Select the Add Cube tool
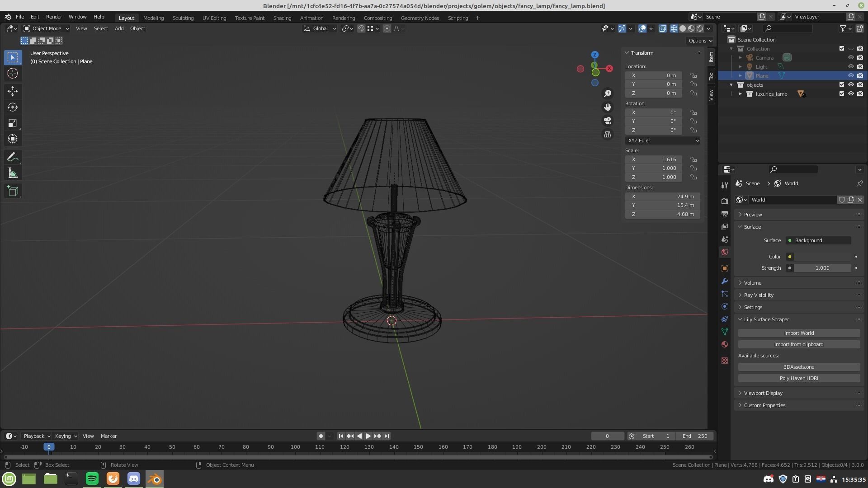This screenshot has width=868, height=488. pos(13,191)
